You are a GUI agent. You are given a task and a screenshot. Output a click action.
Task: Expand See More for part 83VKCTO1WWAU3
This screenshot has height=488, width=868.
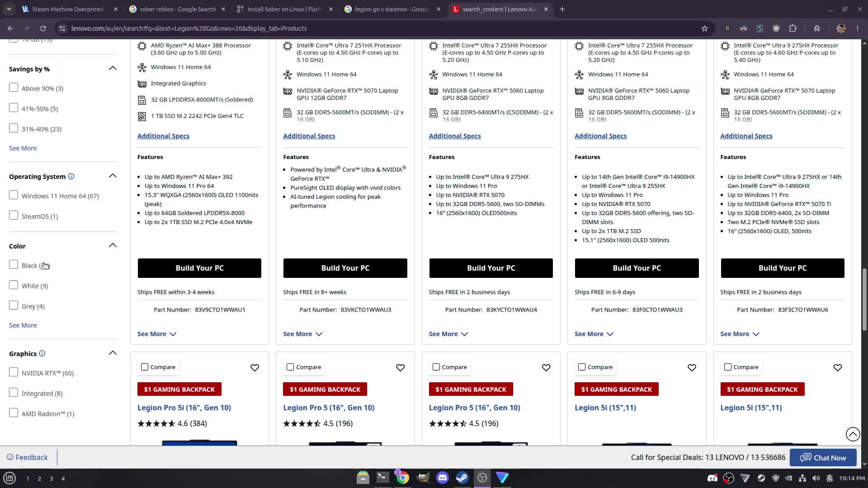pyautogui.click(x=302, y=334)
